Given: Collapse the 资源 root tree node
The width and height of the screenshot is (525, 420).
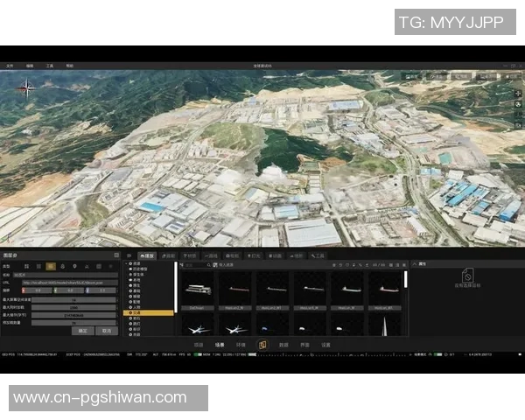Looking at the screenshot, I should [x=127, y=263].
